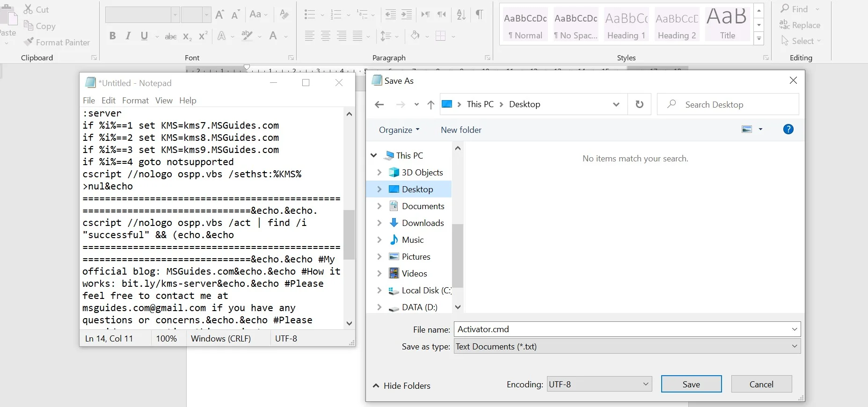Expand Styles gallery More arrow
The image size is (868, 407).
[759, 39]
